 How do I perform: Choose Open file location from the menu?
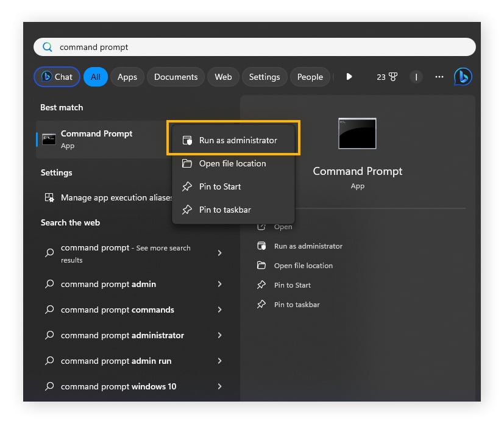pos(233,163)
